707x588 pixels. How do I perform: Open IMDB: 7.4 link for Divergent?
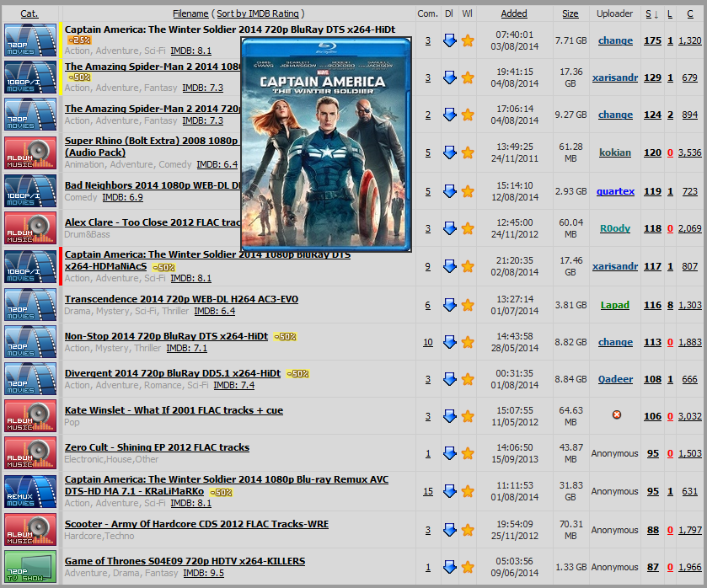tap(234, 385)
